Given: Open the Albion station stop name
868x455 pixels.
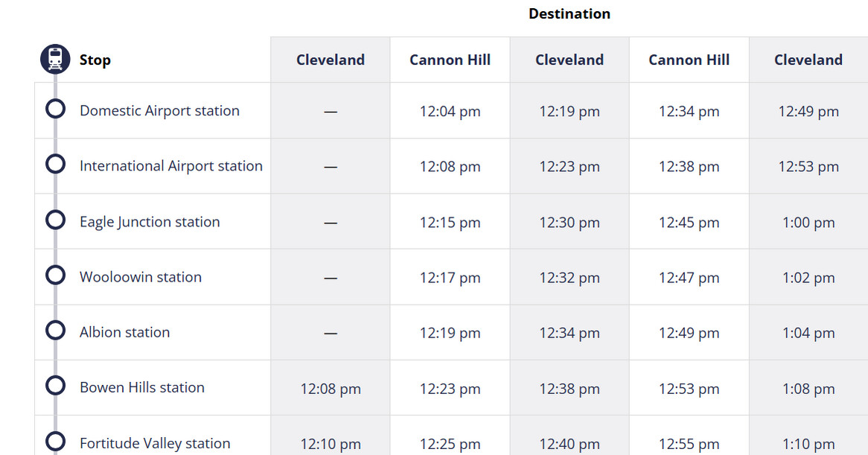Looking at the screenshot, I should pyautogui.click(x=124, y=332).
